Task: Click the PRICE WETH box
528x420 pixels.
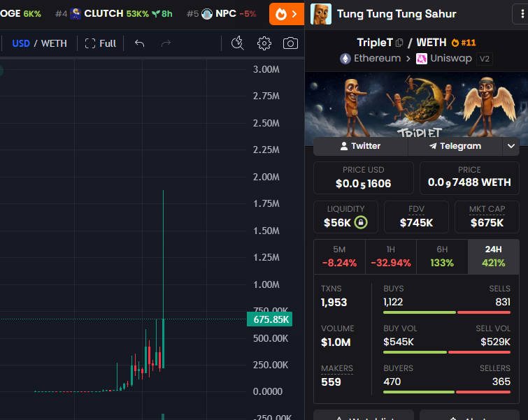Action: pos(469,178)
